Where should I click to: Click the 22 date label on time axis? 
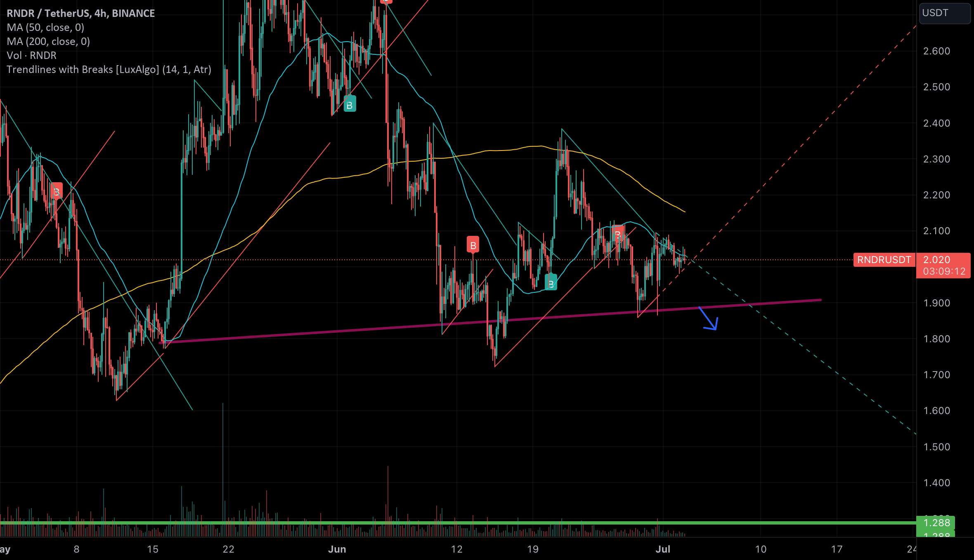[x=228, y=549]
